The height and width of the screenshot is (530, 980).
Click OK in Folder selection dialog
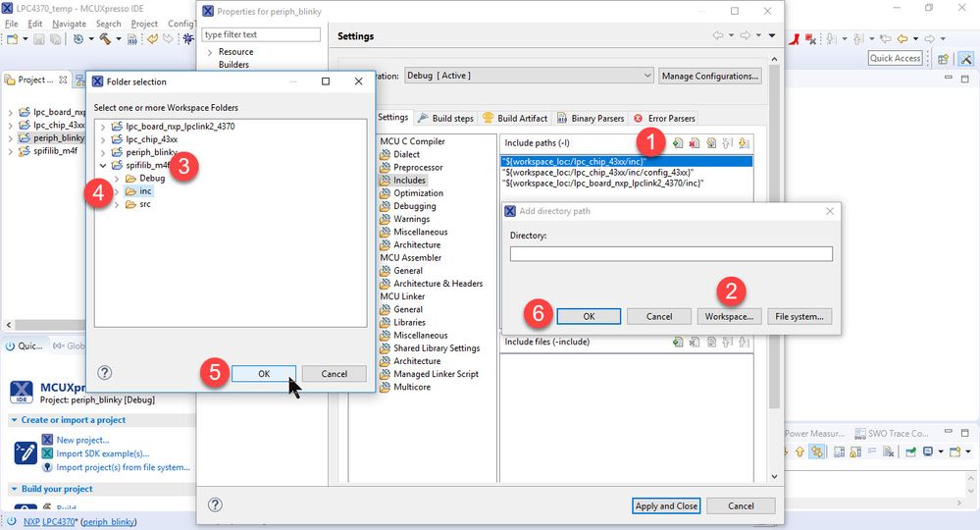coord(264,374)
